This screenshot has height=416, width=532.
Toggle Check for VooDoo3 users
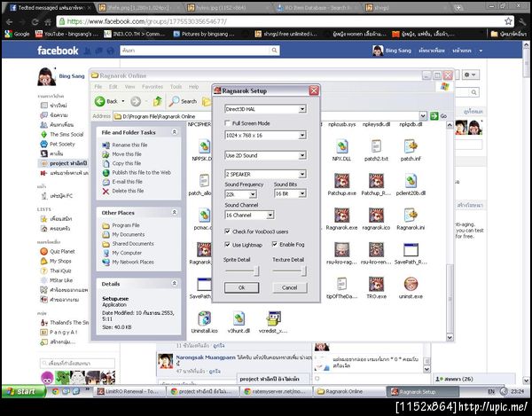(228, 232)
